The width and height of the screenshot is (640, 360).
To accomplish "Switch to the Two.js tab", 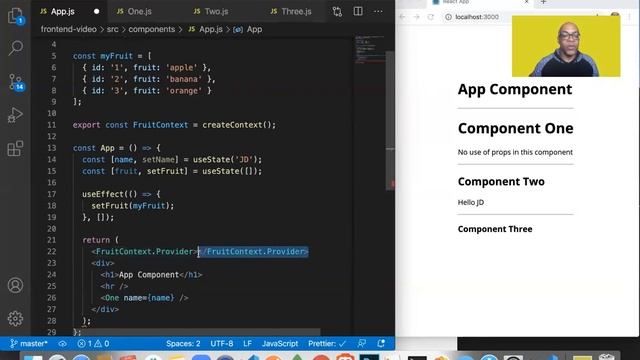I will point(216,11).
